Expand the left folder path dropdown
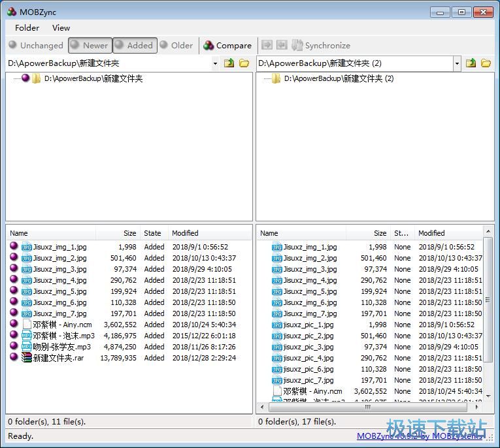500x448 pixels. [215, 63]
